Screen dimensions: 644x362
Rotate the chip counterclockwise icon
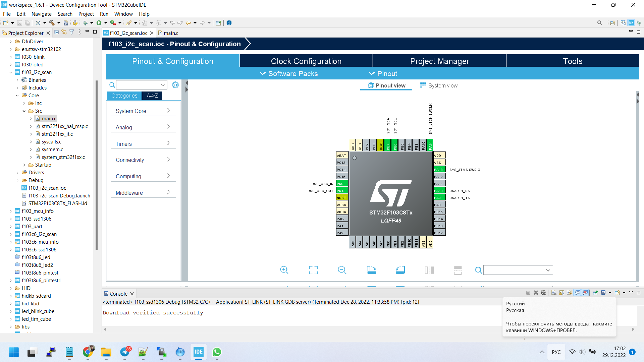point(400,270)
